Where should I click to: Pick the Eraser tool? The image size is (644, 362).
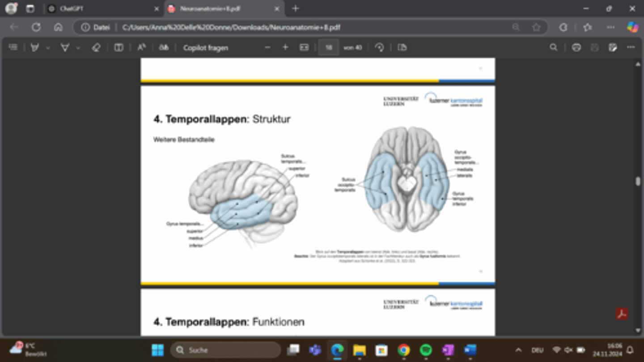pos(96,47)
